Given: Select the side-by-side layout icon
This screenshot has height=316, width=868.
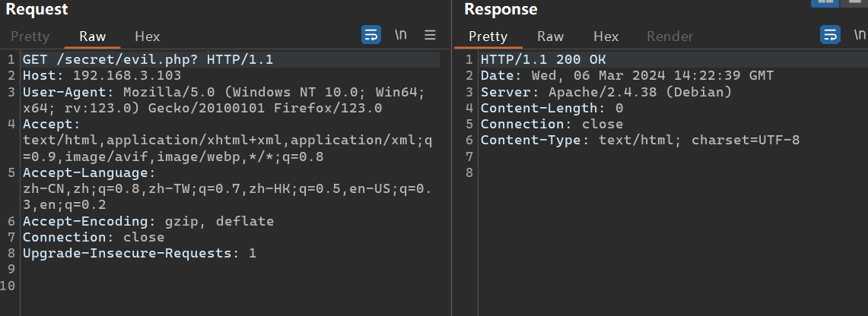Looking at the screenshot, I should click(825, 2).
